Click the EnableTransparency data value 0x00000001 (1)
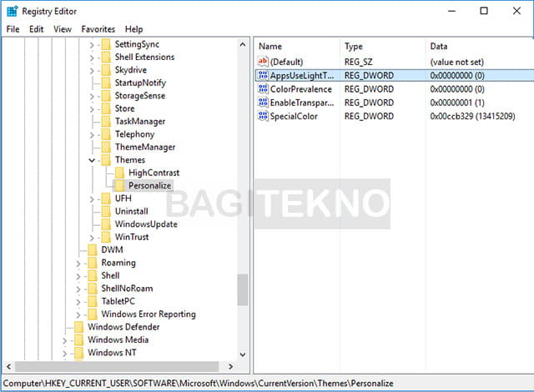Viewport: 534px width, 392px height. (456, 103)
